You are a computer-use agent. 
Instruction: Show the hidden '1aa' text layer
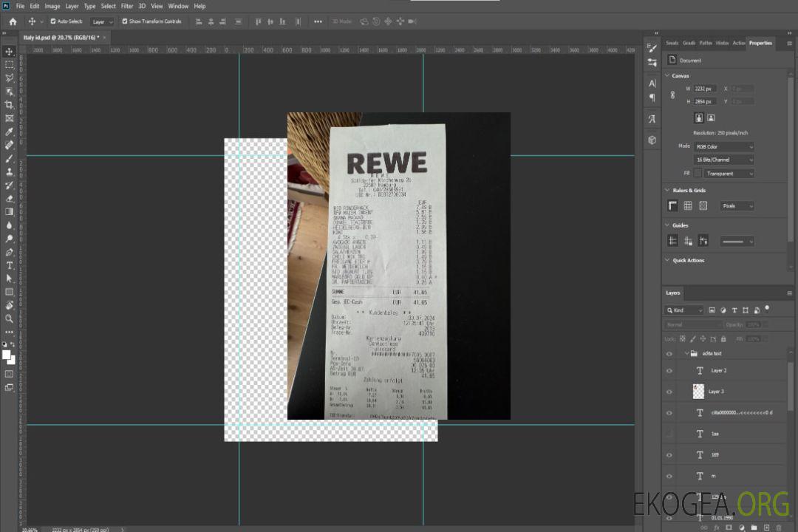click(x=669, y=434)
